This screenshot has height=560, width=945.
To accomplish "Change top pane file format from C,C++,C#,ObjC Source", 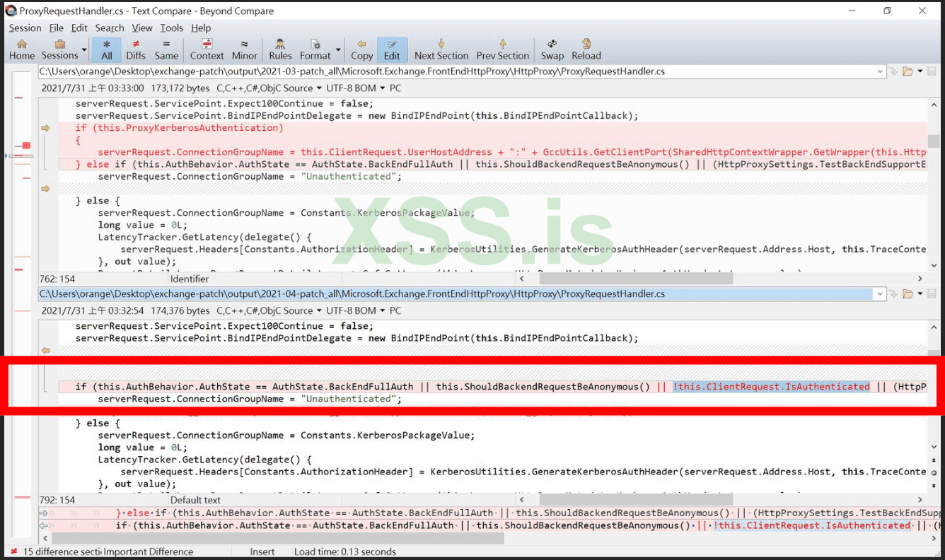I will (x=269, y=88).
